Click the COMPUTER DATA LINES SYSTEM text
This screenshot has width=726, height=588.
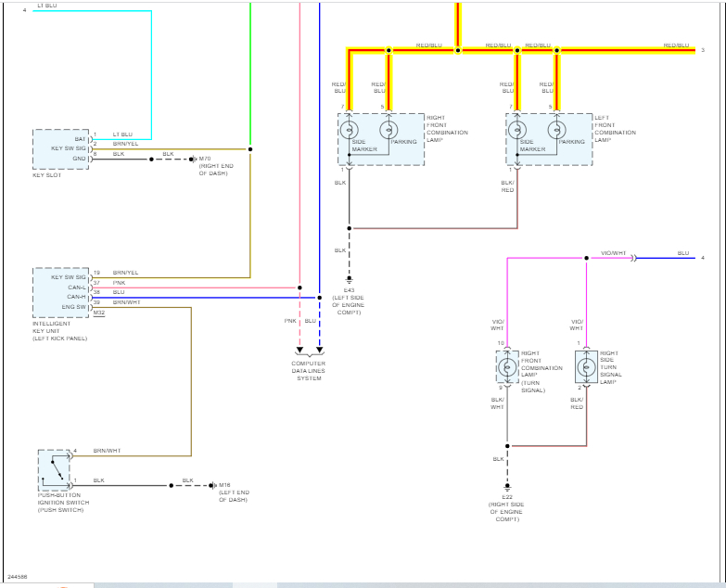pyautogui.click(x=309, y=371)
